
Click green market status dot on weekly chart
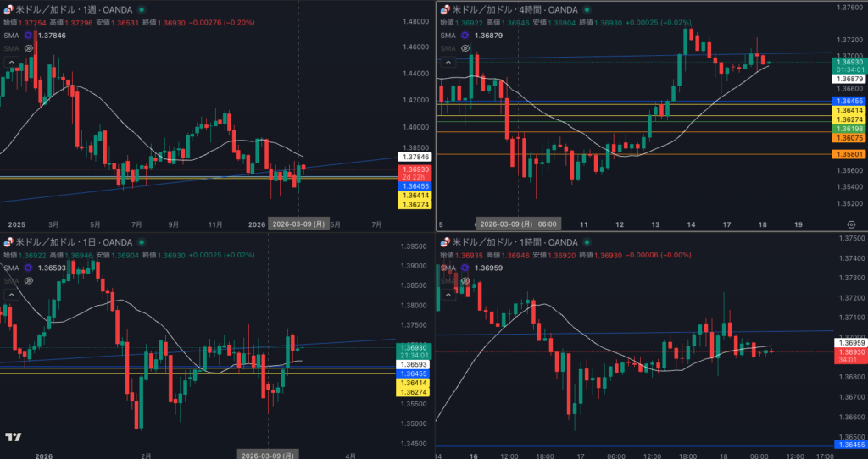[x=142, y=9]
